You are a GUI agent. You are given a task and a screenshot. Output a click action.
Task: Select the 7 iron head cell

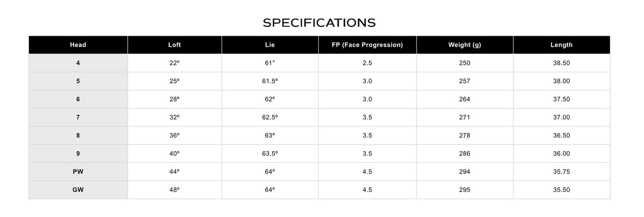click(78, 117)
